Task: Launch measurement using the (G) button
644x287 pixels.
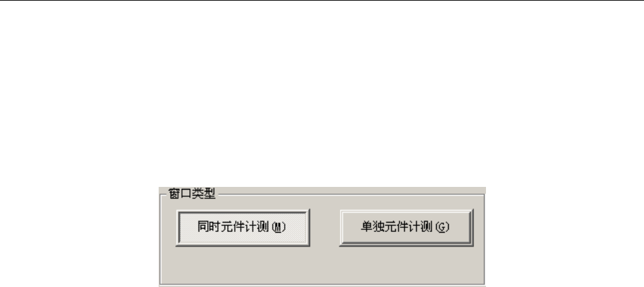Action: 406,227
